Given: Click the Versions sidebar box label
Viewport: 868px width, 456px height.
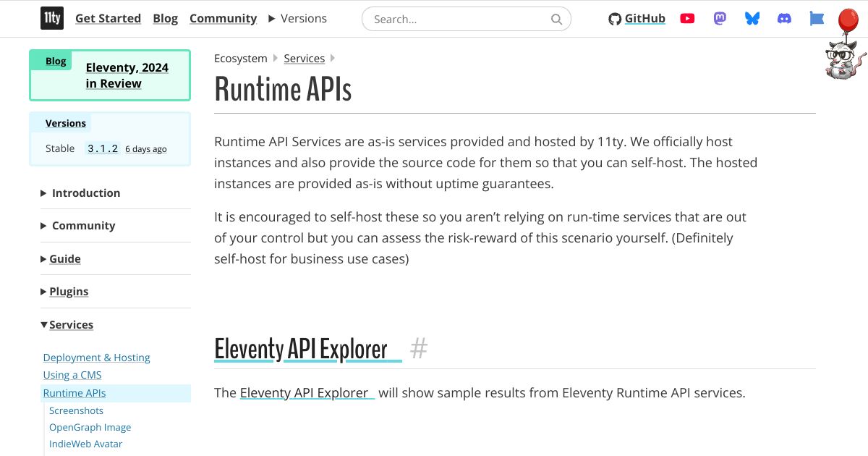Looking at the screenshot, I should (x=66, y=123).
